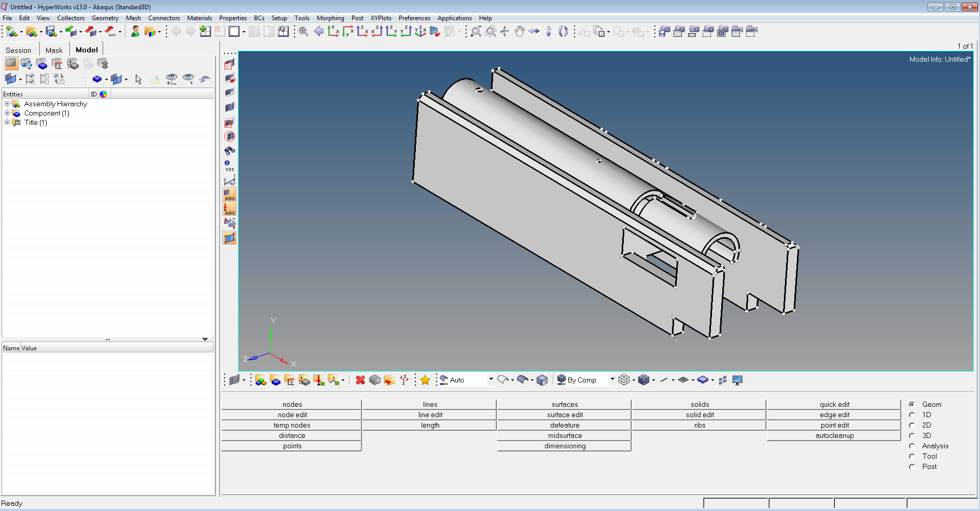This screenshot has width=980, height=511.
Task: Expand the Component (1) tree node
Action: 7,113
